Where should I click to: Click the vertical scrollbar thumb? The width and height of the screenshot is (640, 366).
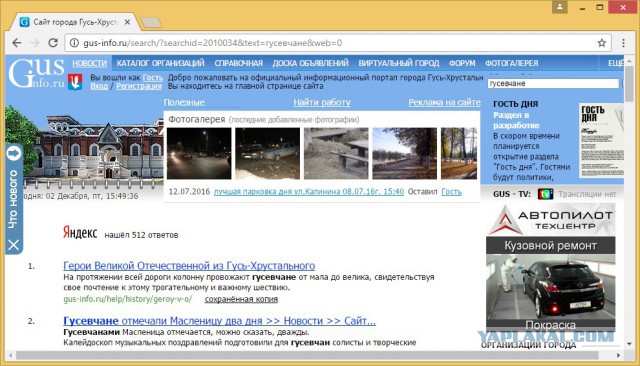coord(629,84)
